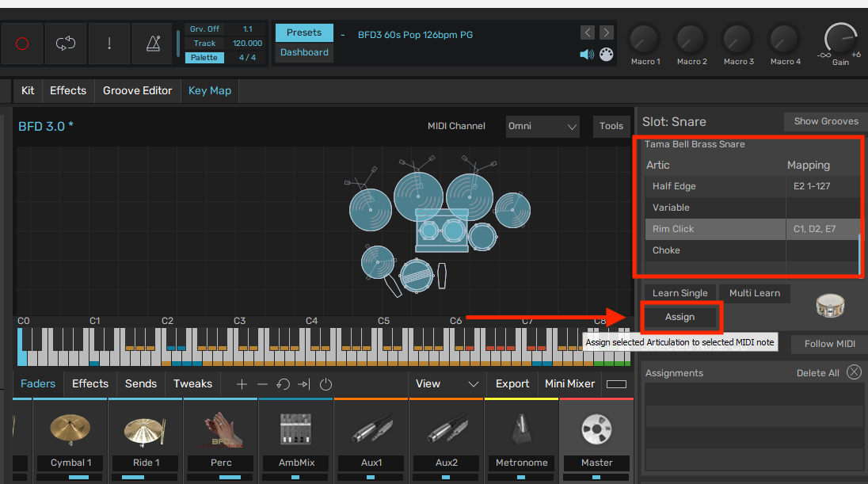Click the 120.000 tempo field
The width and height of the screenshot is (868, 484).
point(247,44)
